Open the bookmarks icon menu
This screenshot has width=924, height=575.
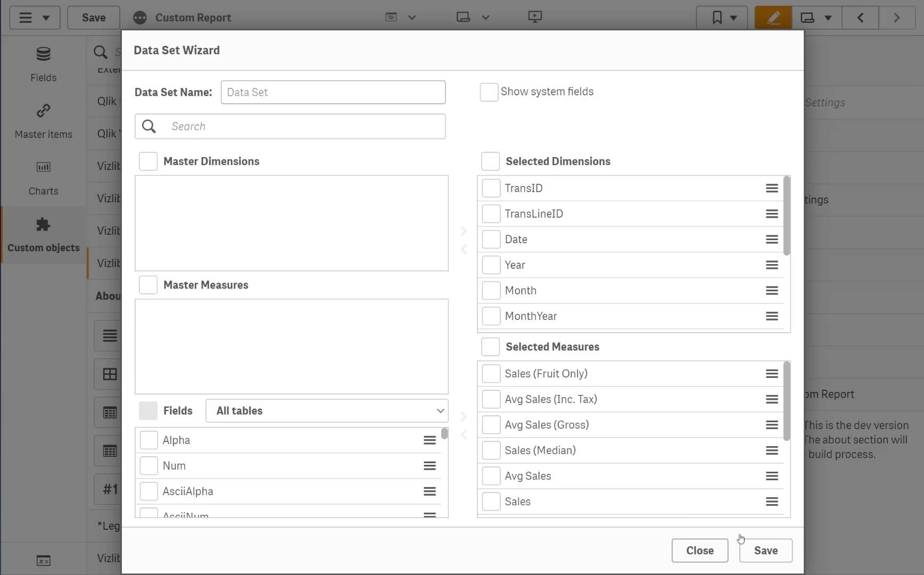tap(723, 18)
